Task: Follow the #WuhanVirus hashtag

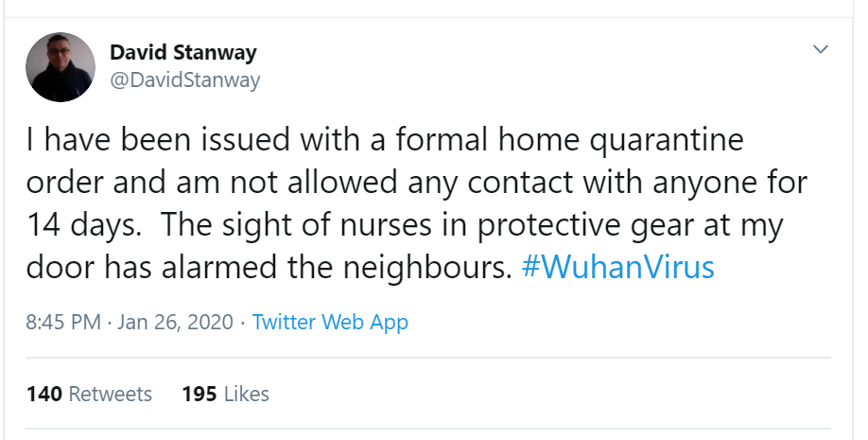Action: (617, 267)
